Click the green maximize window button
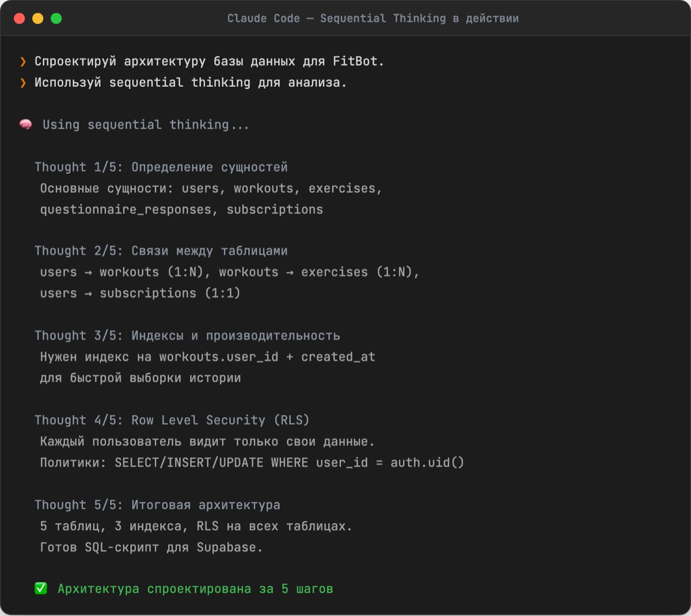The height and width of the screenshot is (616, 691). click(x=56, y=18)
